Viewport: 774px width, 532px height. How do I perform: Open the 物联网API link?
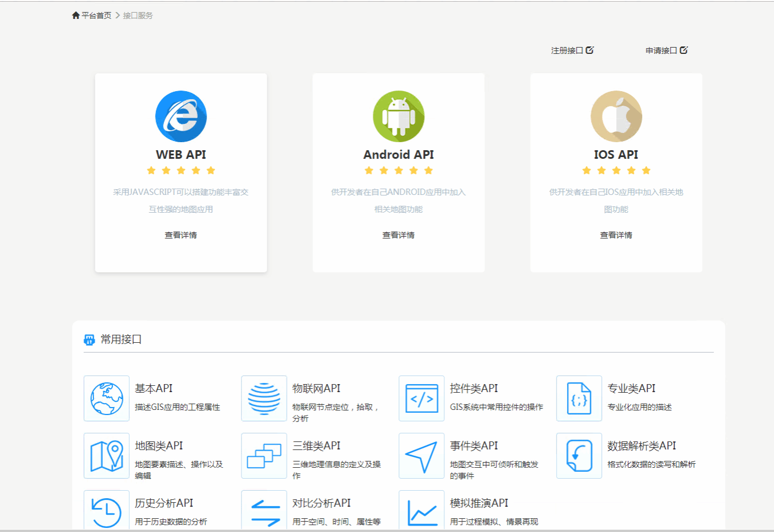[316, 389]
